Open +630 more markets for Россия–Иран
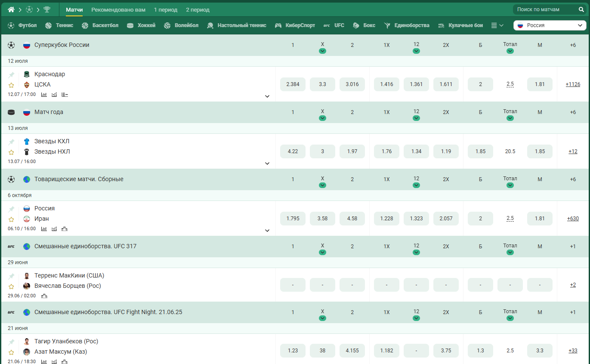 [x=573, y=219]
